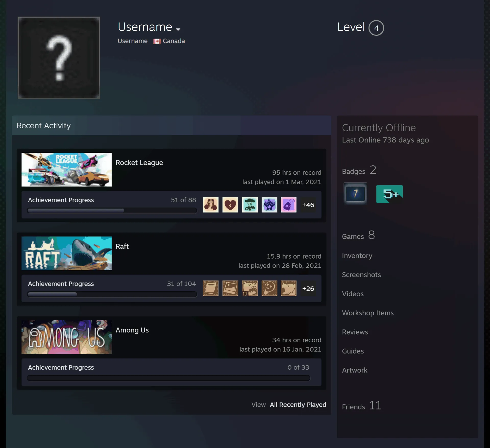Open the Inventory section
The width and height of the screenshot is (490, 448).
point(357,255)
